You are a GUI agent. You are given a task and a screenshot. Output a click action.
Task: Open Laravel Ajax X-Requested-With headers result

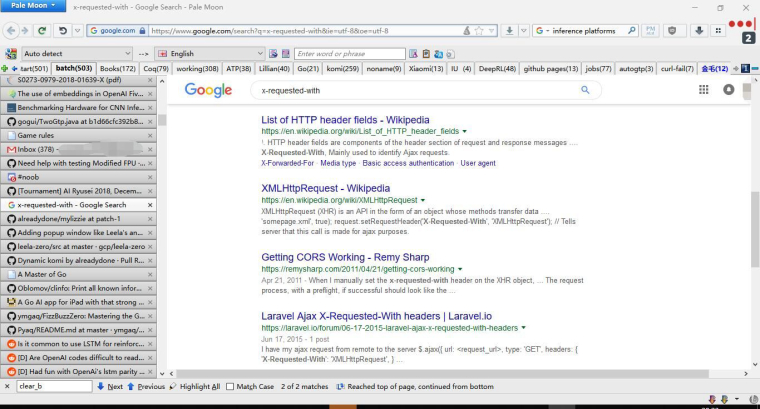376,316
